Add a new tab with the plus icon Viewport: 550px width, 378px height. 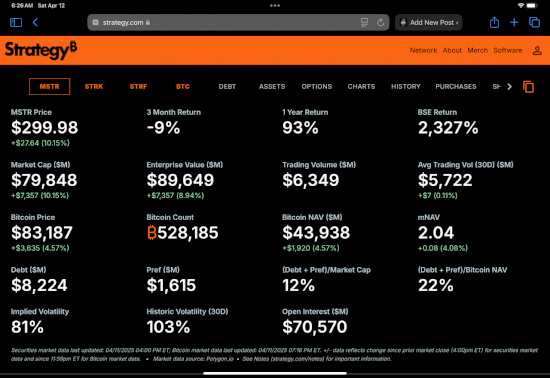tap(514, 22)
